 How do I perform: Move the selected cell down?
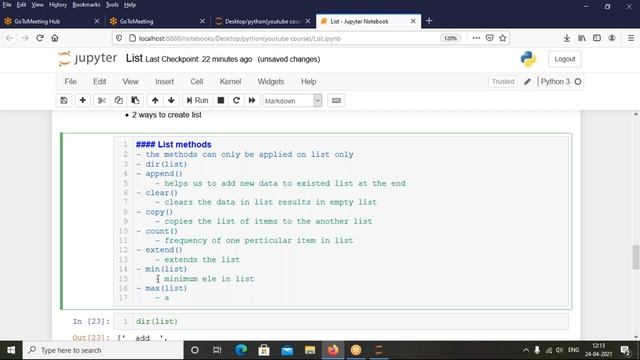(x=171, y=100)
